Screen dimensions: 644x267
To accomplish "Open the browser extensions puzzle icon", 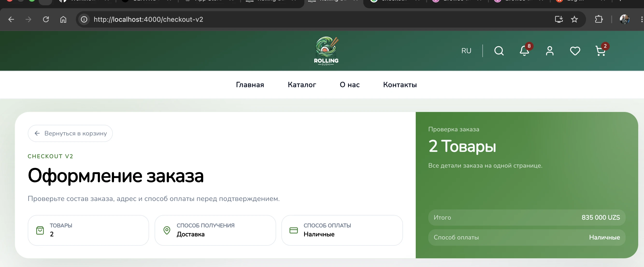I will [x=599, y=19].
